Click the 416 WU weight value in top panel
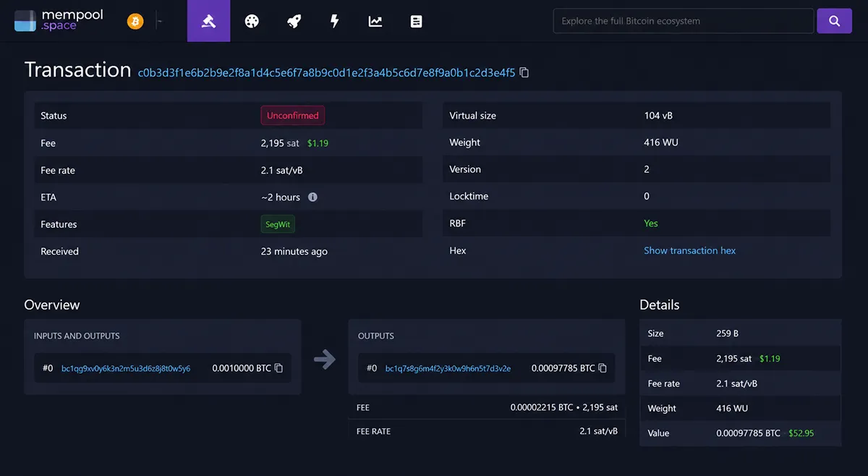 tap(661, 143)
